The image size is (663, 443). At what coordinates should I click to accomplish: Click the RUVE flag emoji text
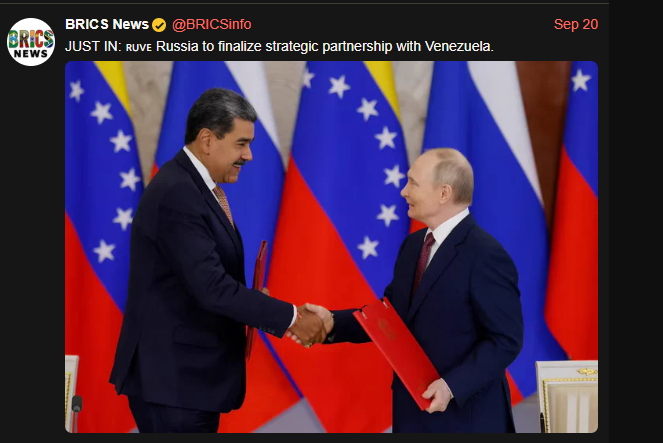click(x=139, y=47)
